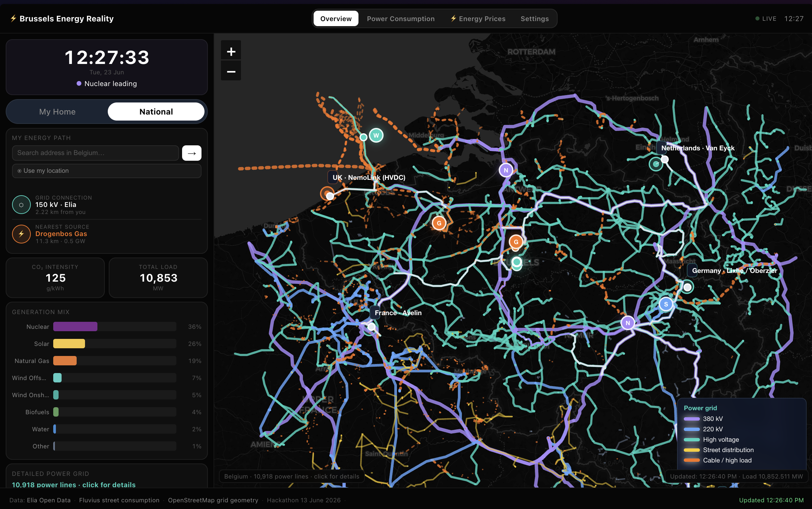Click Fluvius street consumption footer text
This screenshot has height=509, width=812.
coord(119,500)
